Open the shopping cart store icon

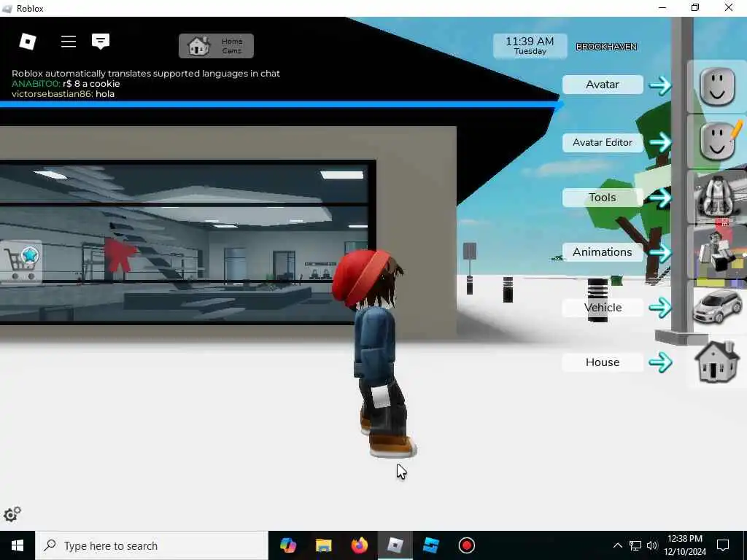21,262
